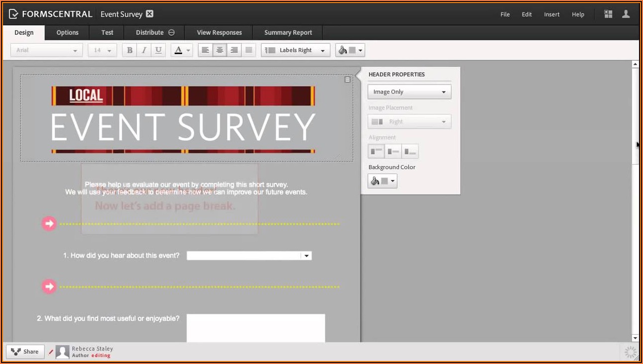Image resolution: width=643 pixels, height=364 pixels.
Task: Toggle left text alignment
Action: coord(205,50)
